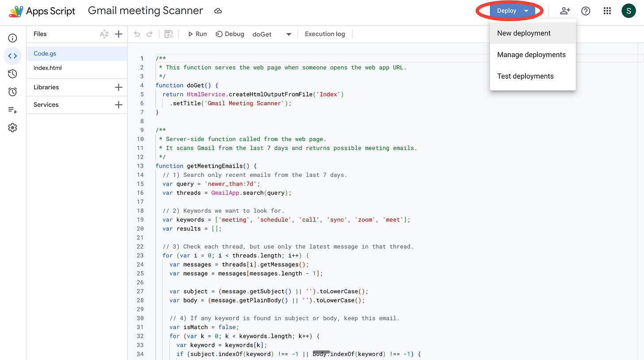This screenshot has height=360, width=644.
Task: Choose Test deployments from menu
Action: click(533, 76)
